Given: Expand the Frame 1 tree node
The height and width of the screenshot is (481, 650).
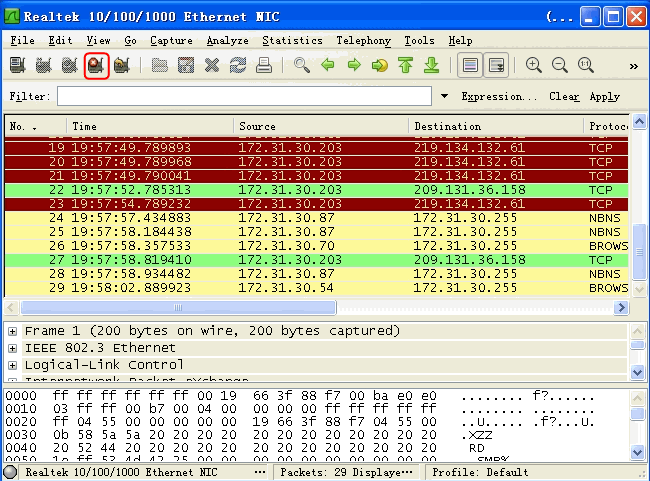Looking at the screenshot, I should pyautogui.click(x=12, y=331).
